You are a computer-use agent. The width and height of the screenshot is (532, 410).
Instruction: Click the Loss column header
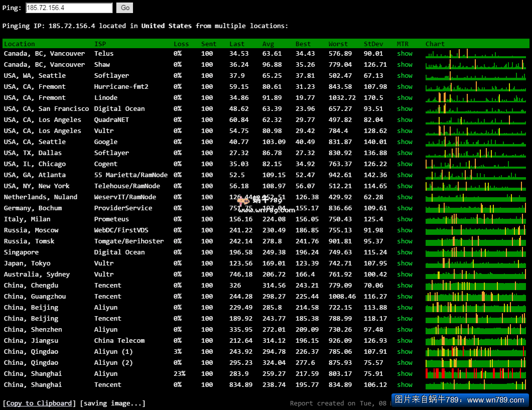point(181,44)
